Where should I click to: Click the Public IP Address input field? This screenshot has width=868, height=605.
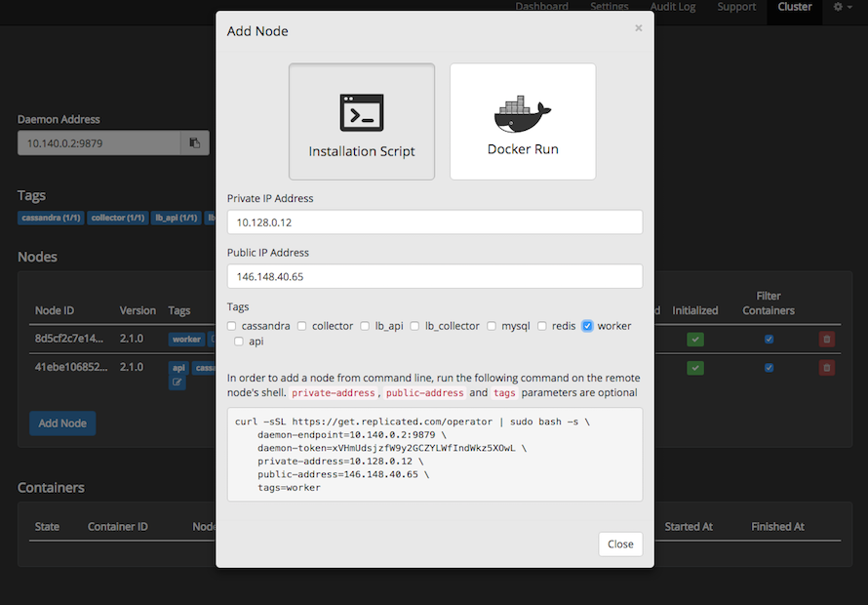click(433, 276)
